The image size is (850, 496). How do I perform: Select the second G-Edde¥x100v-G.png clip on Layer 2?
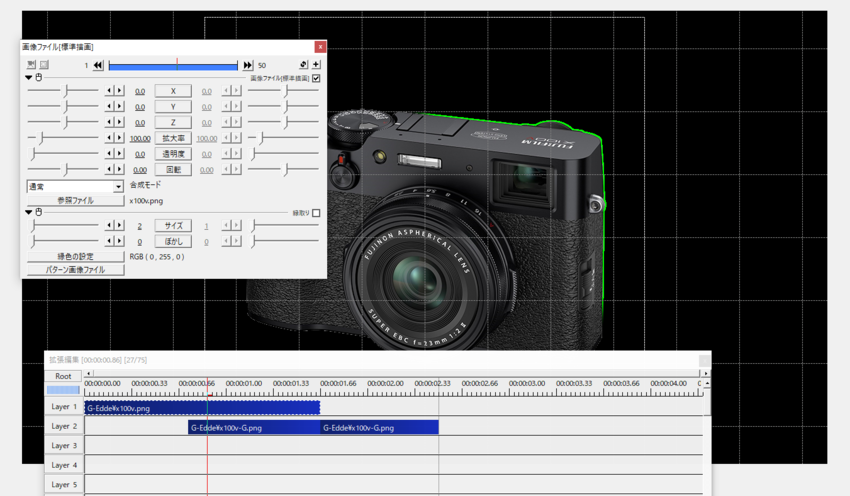pyautogui.click(x=379, y=427)
